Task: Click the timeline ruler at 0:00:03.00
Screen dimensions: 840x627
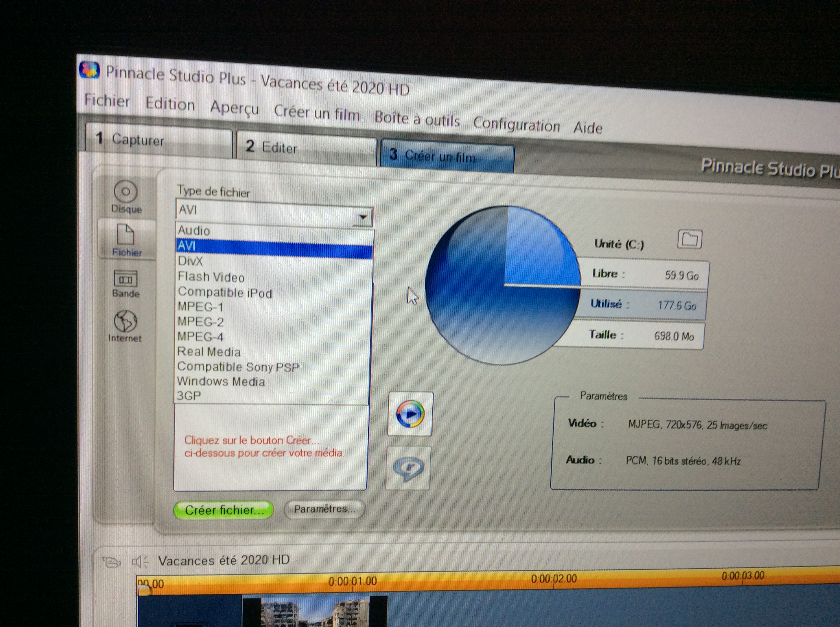Action: (x=743, y=576)
